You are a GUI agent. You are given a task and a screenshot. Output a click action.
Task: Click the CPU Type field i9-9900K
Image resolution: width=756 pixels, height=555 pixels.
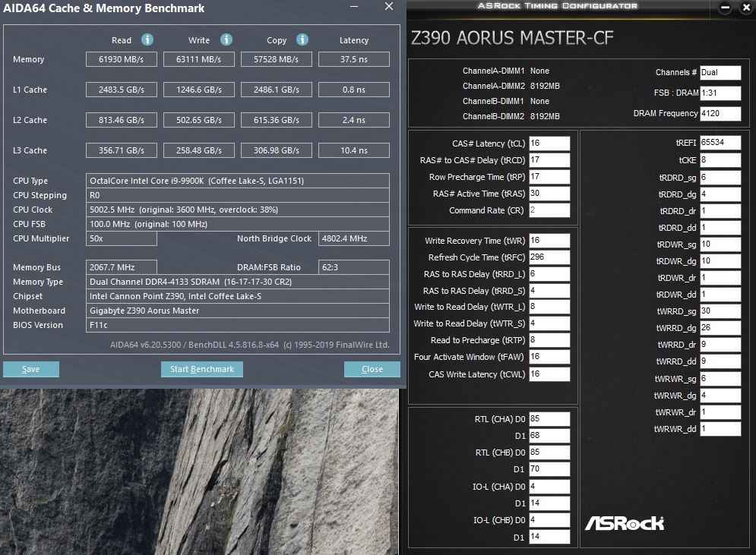tap(238, 181)
